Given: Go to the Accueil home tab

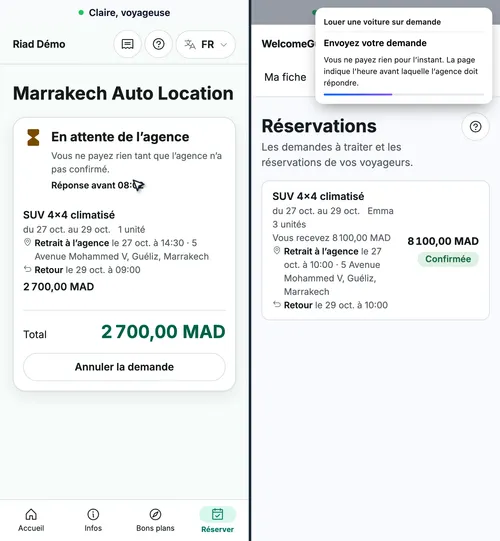Looking at the screenshot, I should coord(31,520).
